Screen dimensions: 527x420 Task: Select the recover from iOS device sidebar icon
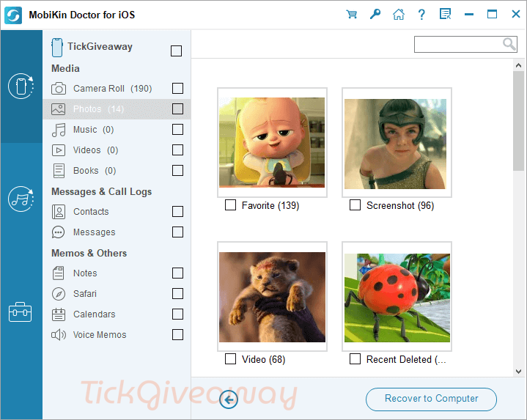pos(21,86)
